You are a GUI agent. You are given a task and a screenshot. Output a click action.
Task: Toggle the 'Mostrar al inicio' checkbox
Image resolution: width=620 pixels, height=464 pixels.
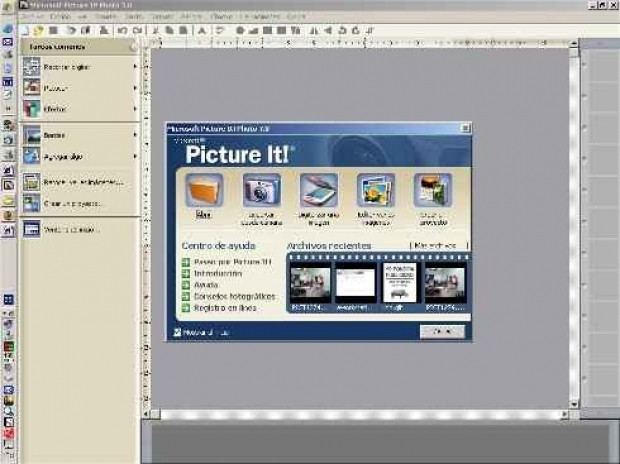pos(177,332)
